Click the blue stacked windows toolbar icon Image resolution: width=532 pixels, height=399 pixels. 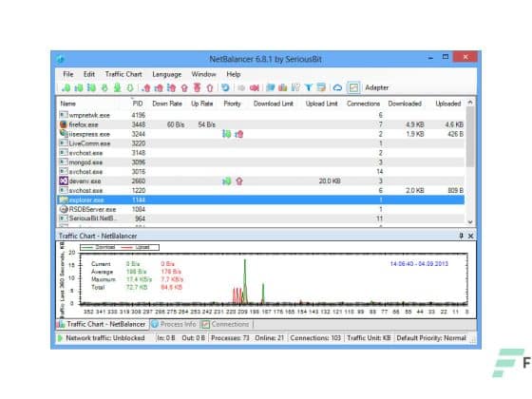coord(271,87)
